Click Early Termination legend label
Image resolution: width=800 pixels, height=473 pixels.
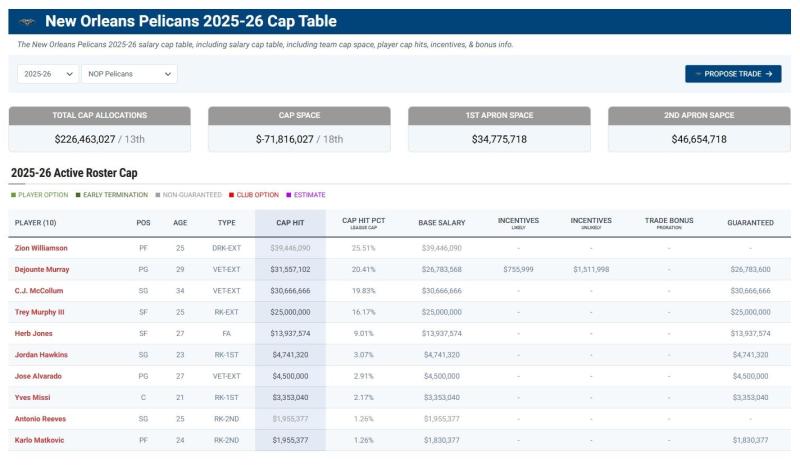115,195
